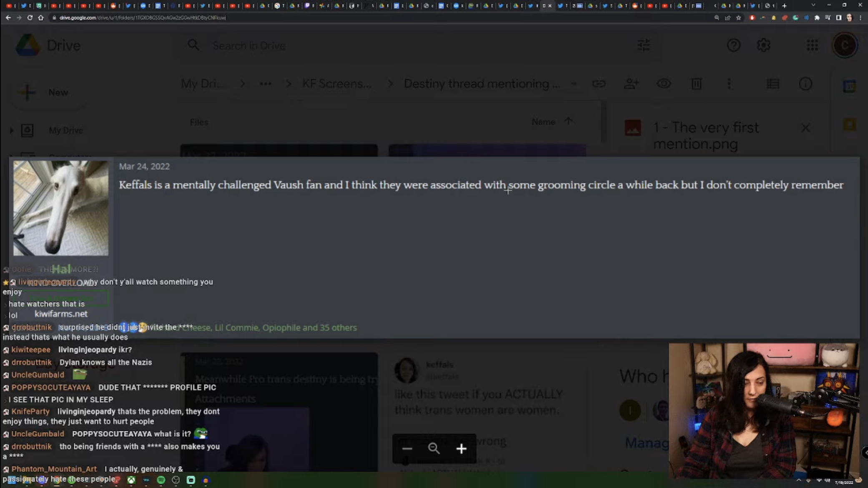Toggle the view details info panel
This screenshot has width=868, height=488.
point(805,84)
